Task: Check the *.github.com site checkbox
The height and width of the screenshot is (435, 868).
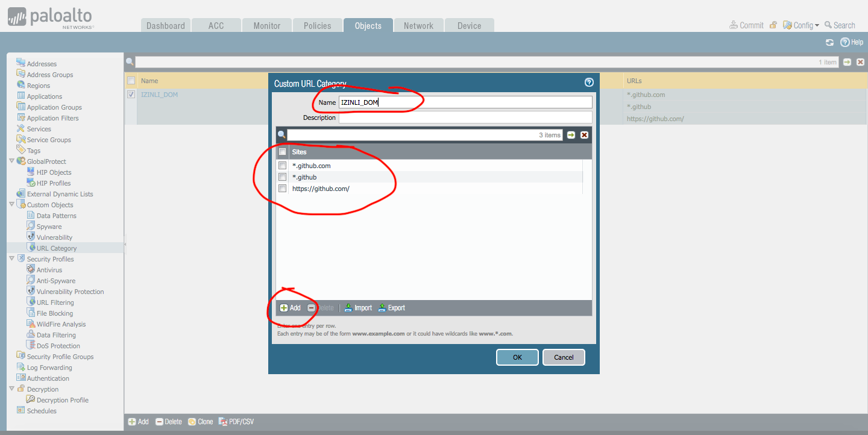Action: pos(282,166)
